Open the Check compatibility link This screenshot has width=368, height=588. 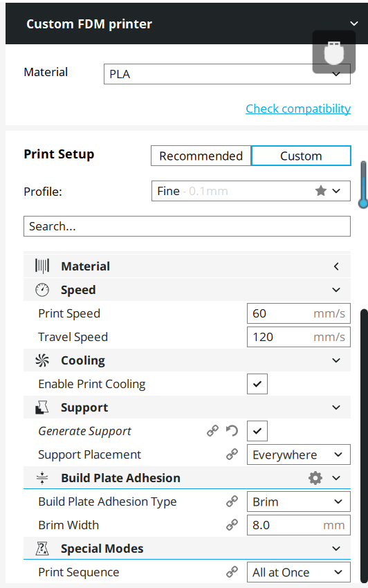click(298, 109)
